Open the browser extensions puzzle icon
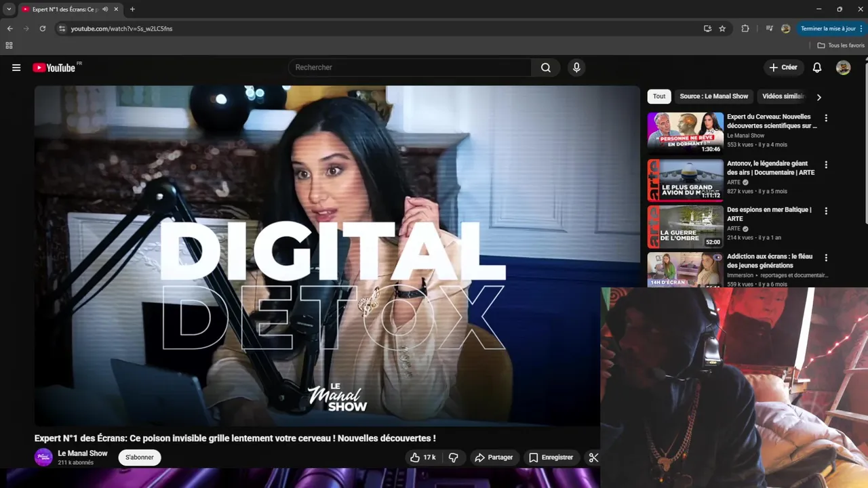 (745, 28)
